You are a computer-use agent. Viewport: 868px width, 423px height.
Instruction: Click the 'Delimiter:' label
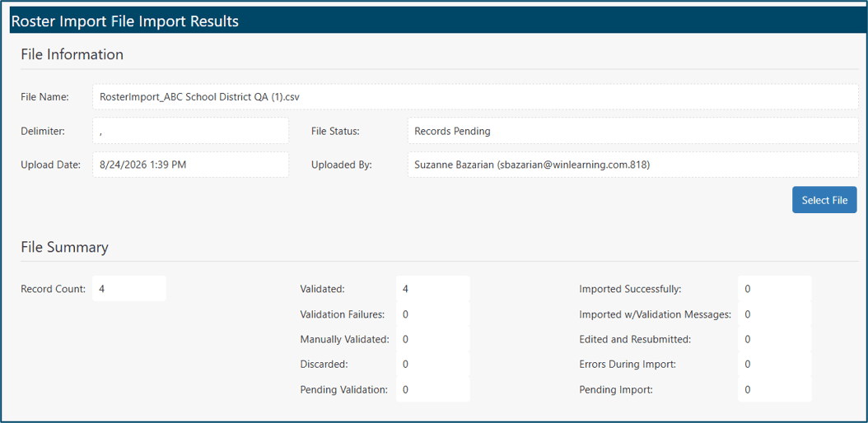(43, 131)
